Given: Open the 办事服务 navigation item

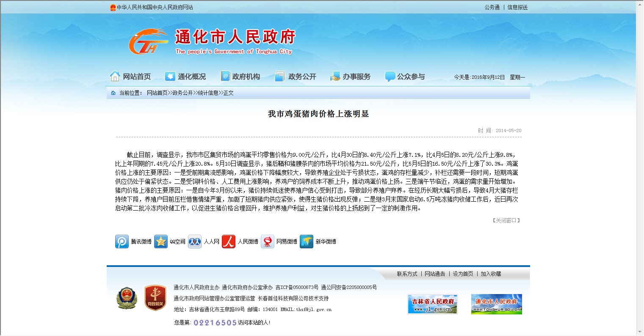Looking at the screenshot, I should [351, 77].
